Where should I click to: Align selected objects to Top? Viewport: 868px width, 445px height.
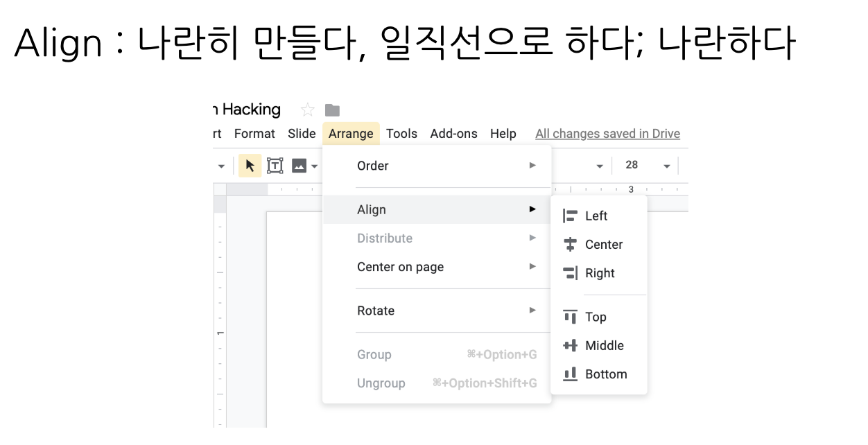(x=596, y=317)
